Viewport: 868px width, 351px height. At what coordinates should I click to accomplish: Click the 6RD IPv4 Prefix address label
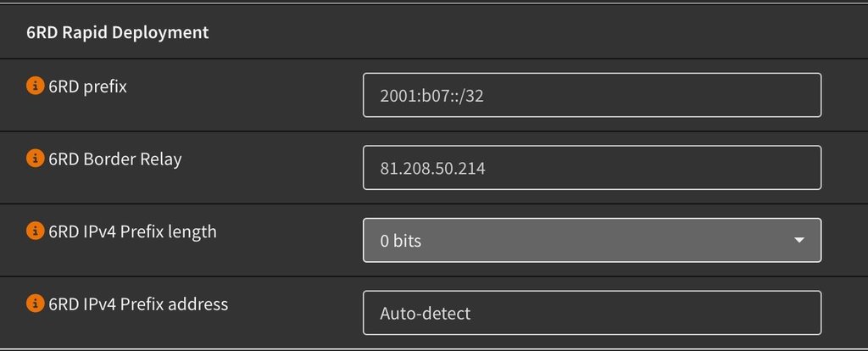pyautogui.click(x=138, y=304)
